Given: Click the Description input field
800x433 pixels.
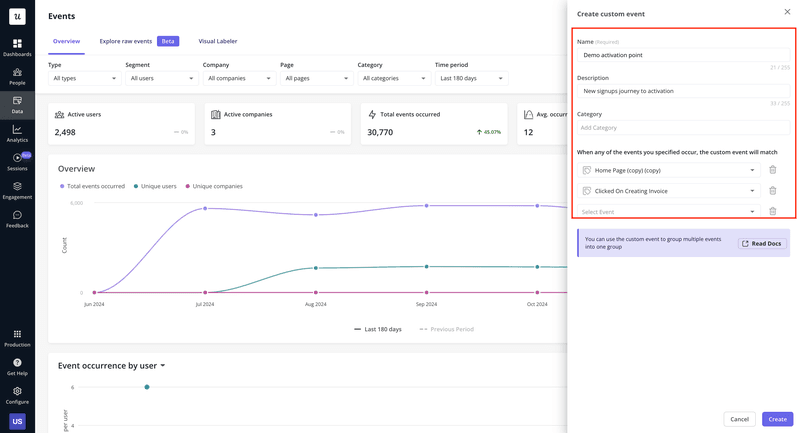Looking at the screenshot, I should pyautogui.click(x=684, y=91).
